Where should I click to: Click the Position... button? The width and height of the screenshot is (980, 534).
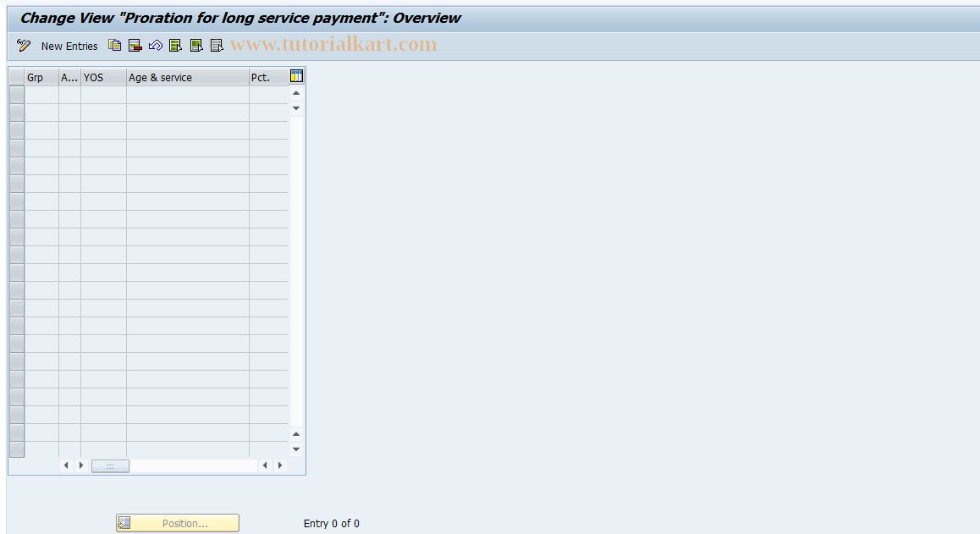[x=178, y=523]
